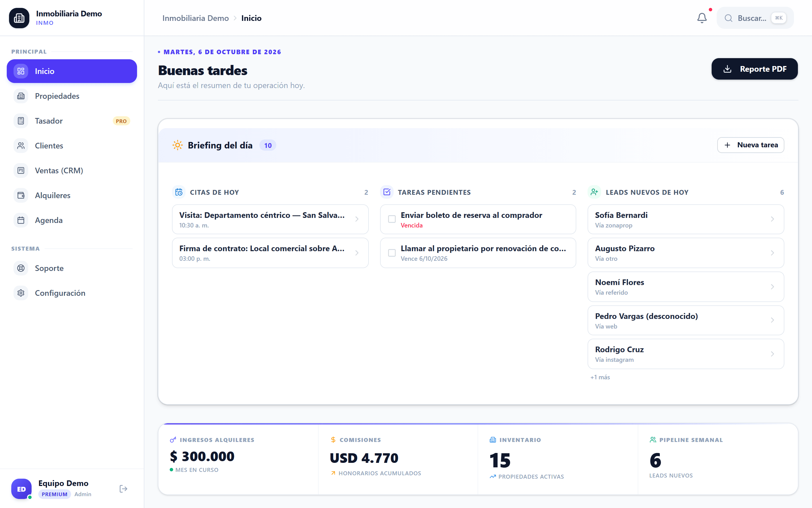
Task: Open Tasador in the sidebar
Action: (x=72, y=121)
